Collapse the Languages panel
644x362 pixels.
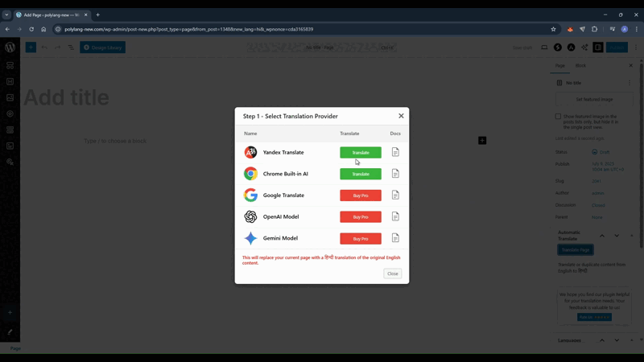click(x=632, y=340)
